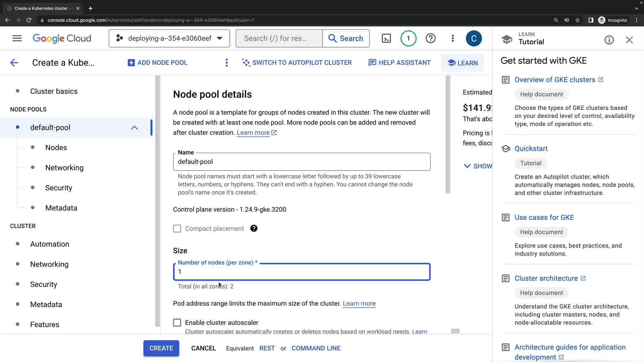The height and width of the screenshot is (362, 644).
Task: Click the Add Node Pool button
Action: tap(158, 63)
